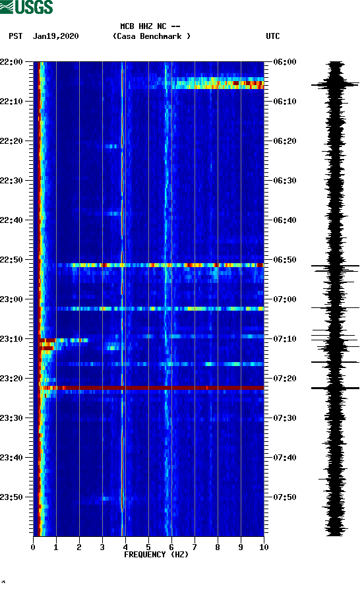Viewport: 364px width, 589px height.
Task: Click the Jan19,2020 date label
Action: coord(55,36)
